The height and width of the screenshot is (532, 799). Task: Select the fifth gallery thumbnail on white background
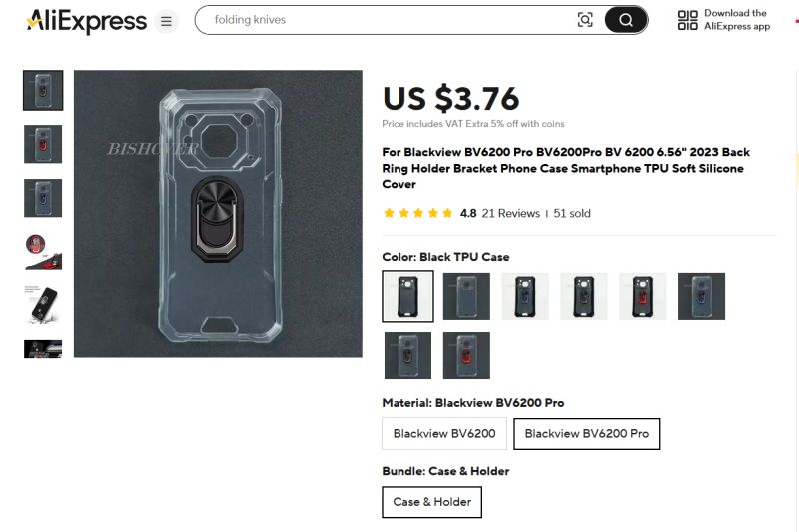[43, 305]
